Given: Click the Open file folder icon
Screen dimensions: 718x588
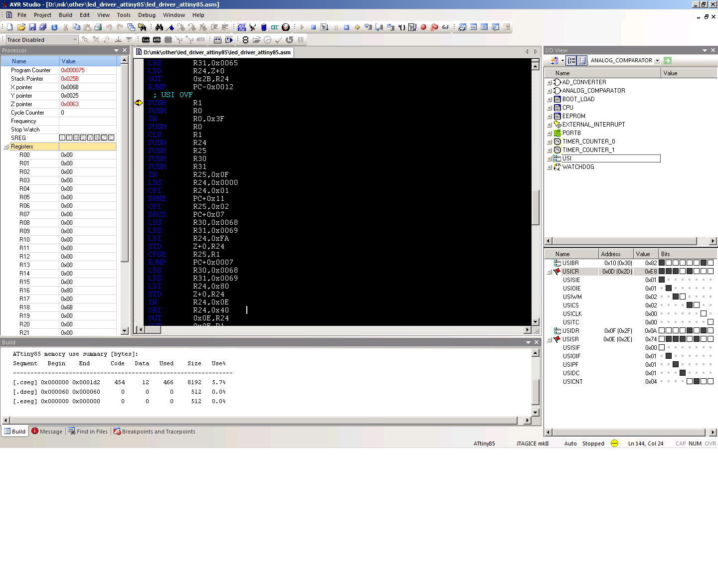Looking at the screenshot, I should 21,27.
